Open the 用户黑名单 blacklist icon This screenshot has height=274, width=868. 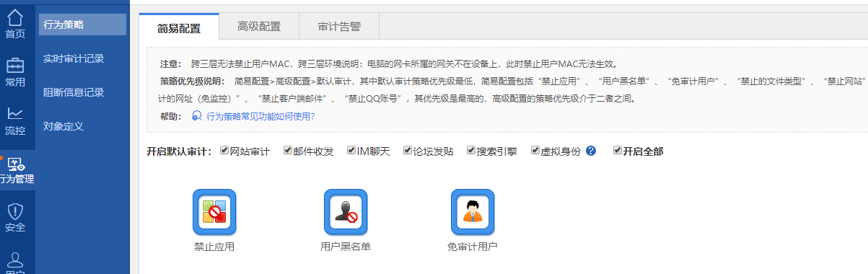point(346,212)
